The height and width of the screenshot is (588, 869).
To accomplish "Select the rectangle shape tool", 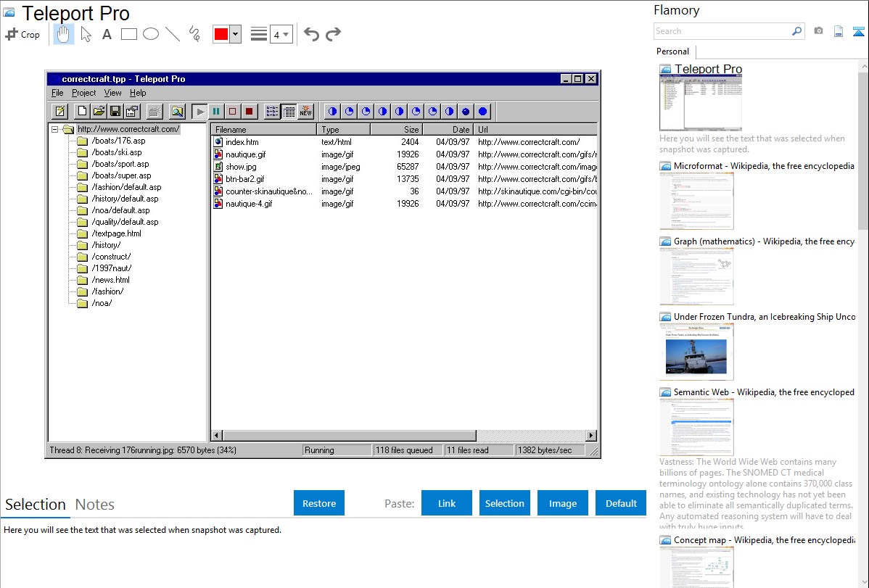I will (x=129, y=34).
